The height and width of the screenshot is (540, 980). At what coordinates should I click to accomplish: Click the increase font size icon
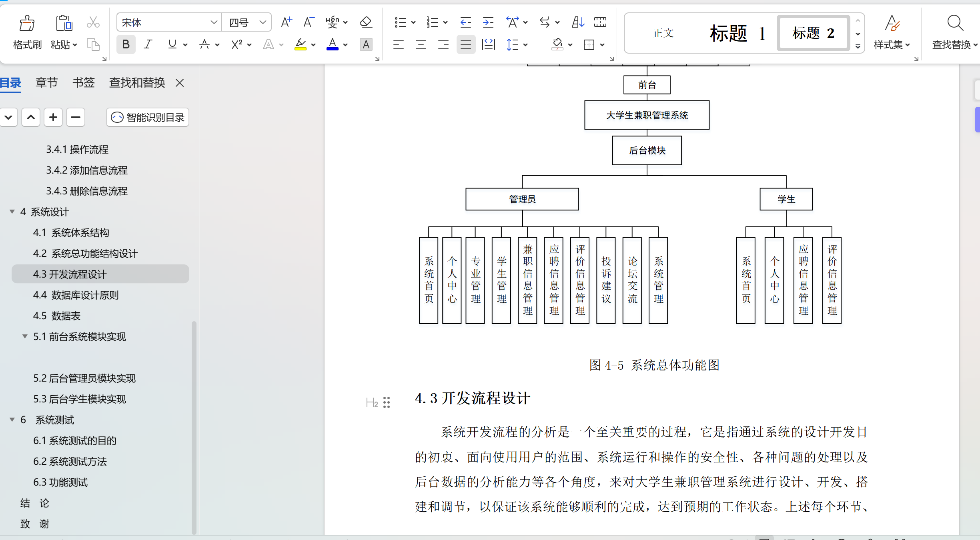(x=287, y=22)
